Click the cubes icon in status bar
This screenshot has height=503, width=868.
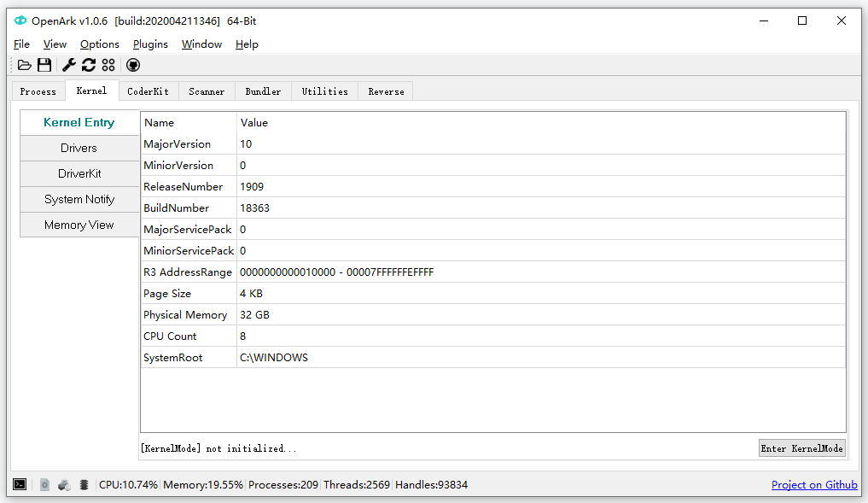(x=64, y=485)
